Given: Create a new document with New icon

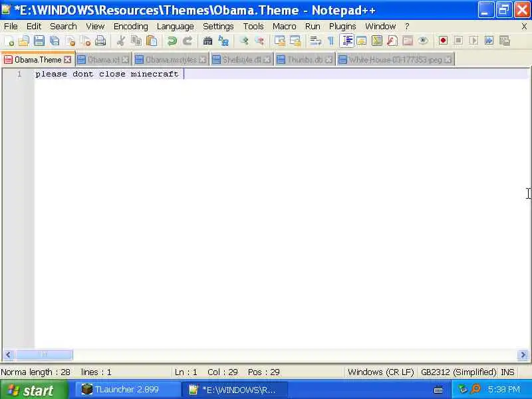Looking at the screenshot, I should tap(9, 41).
